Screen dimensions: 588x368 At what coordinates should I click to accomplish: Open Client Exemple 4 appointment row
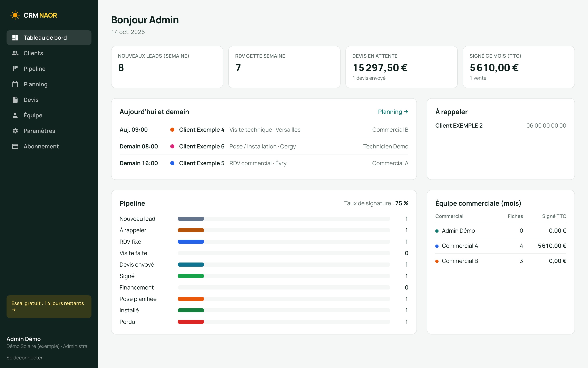[264, 130]
